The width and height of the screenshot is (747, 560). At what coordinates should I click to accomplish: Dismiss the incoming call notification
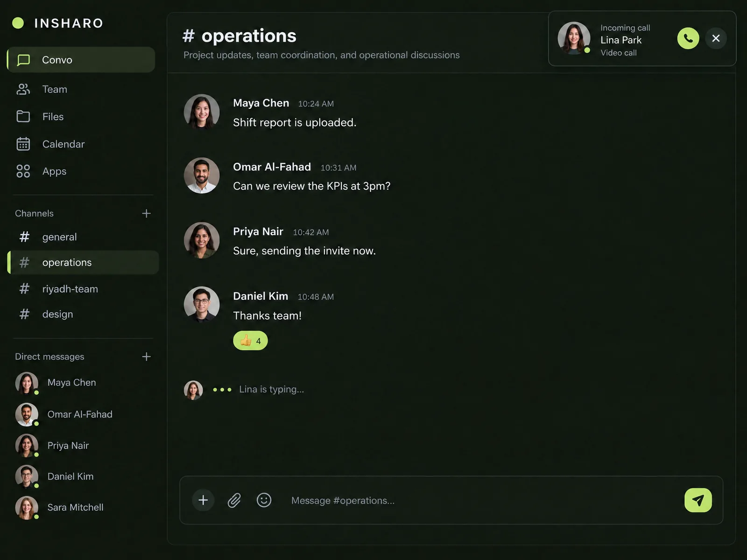(x=716, y=38)
